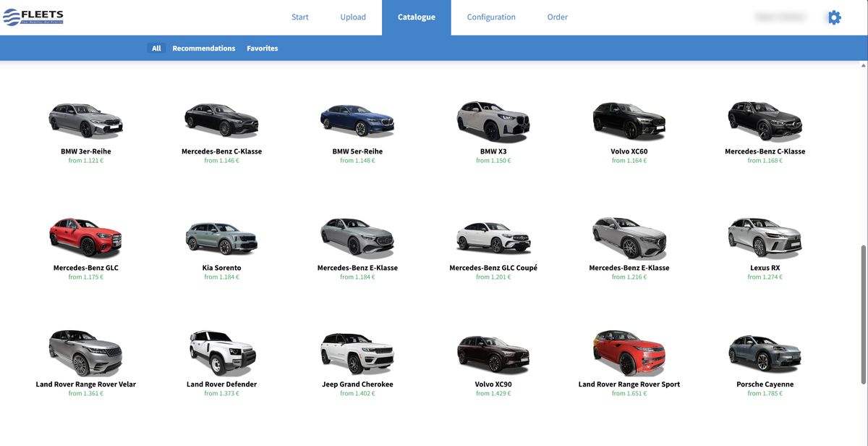Open Land Rover Defender image
Screen dimensions: 868x446
click(x=221, y=353)
